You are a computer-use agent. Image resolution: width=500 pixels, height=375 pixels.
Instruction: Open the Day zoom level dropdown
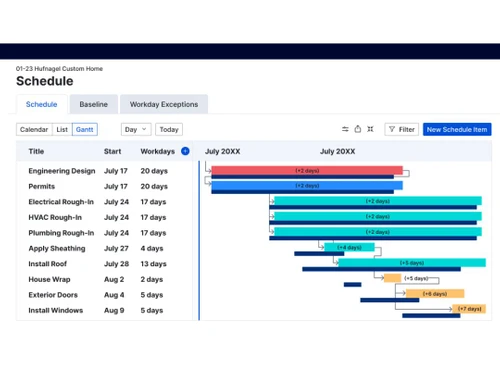point(136,129)
